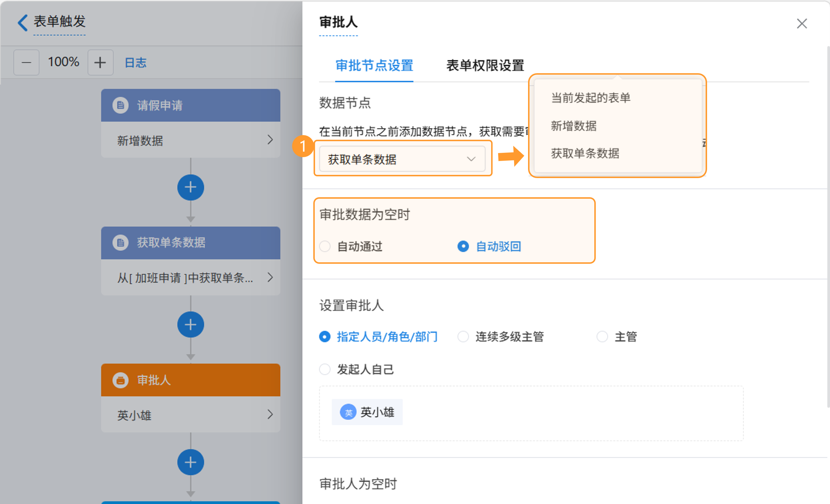The height and width of the screenshot is (504, 830).
Task: Expand the 新增数据 row in 请假申请 node
Action: pyautogui.click(x=269, y=140)
